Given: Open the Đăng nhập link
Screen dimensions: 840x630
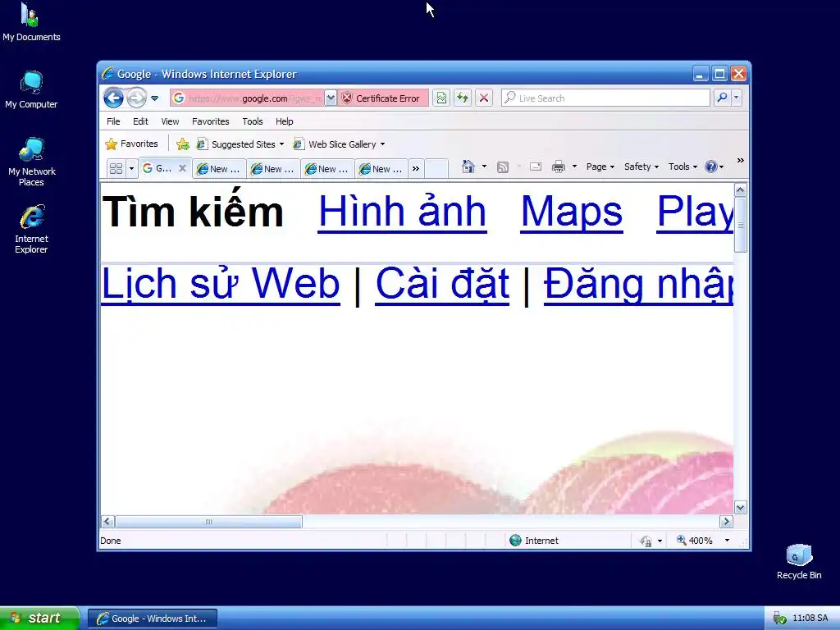Looking at the screenshot, I should coord(638,284).
